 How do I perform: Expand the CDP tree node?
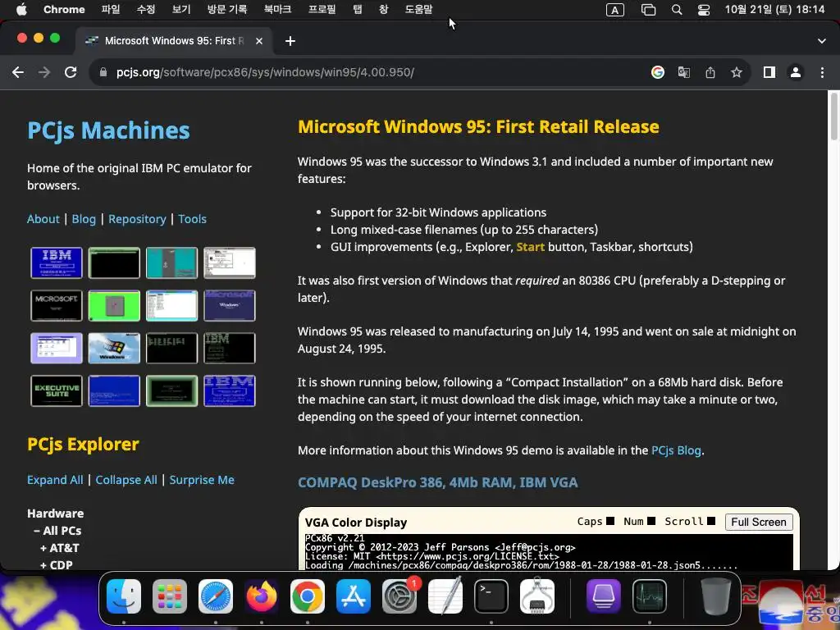[x=57, y=564]
